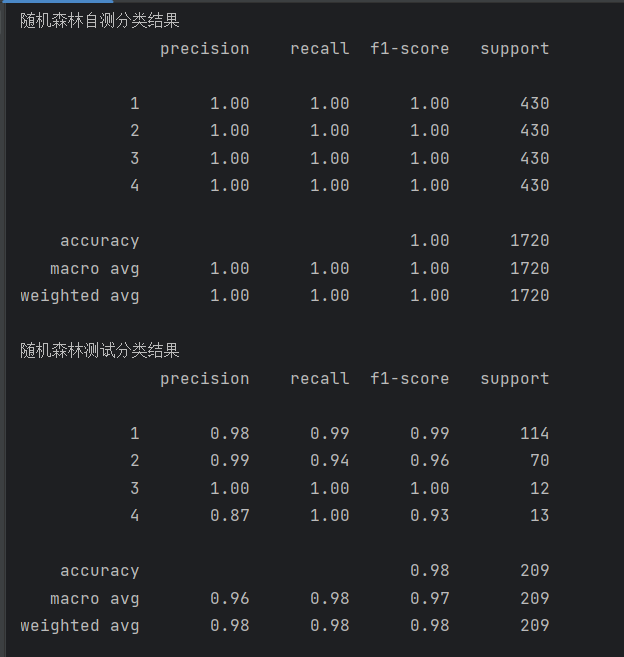The height and width of the screenshot is (657, 624).
Task: Click the heading 随机森林测试分类结果
Action: (100, 350)
